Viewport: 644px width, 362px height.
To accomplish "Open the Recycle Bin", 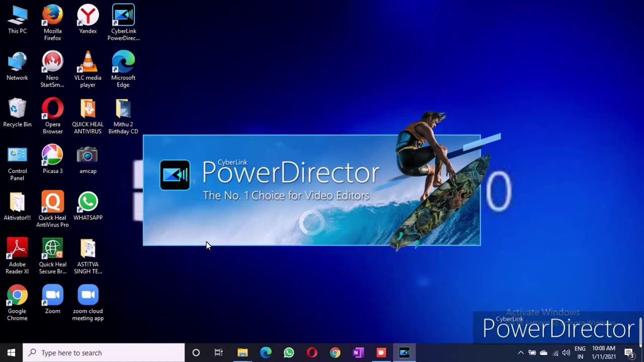I will tap(17, 114).
